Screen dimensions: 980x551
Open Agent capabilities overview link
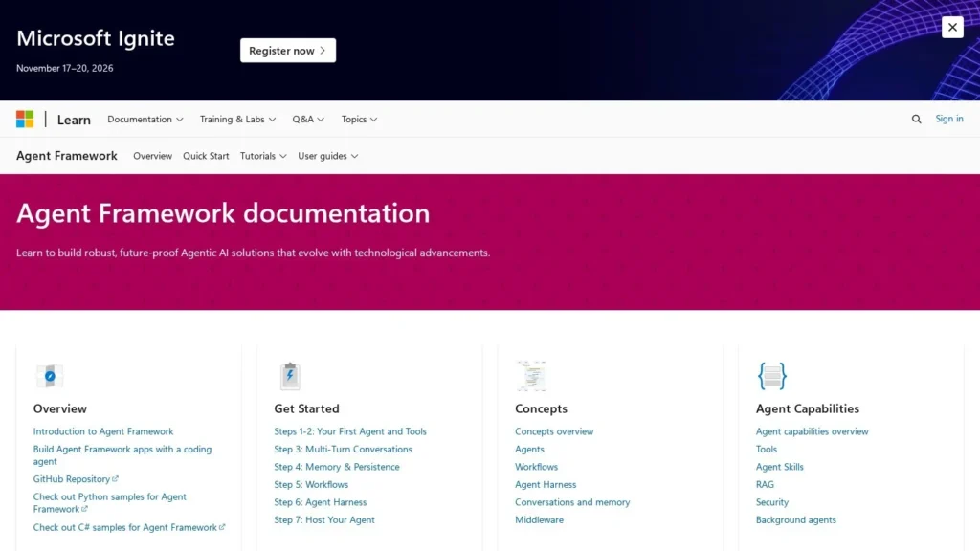point(812,431)
